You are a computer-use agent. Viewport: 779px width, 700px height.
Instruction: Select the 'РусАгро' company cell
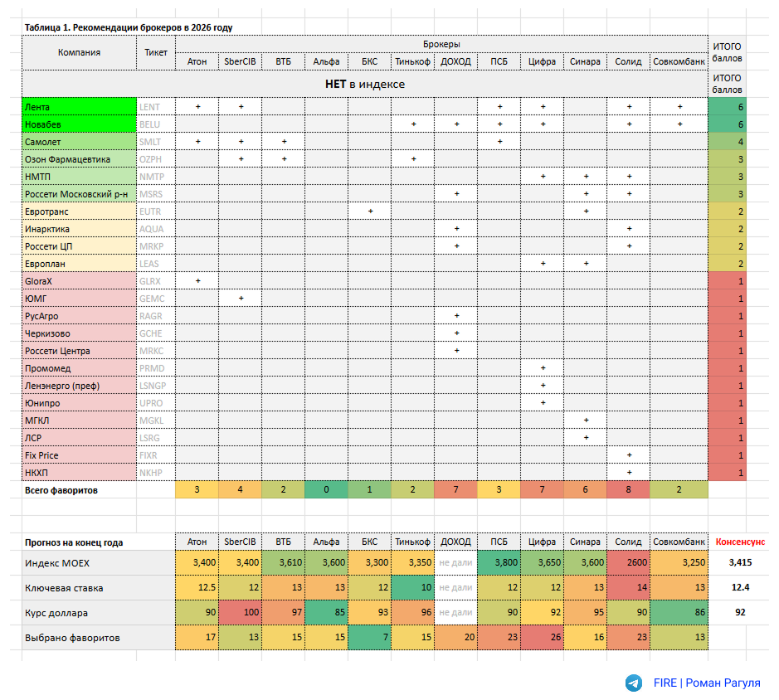coord(79,316)
